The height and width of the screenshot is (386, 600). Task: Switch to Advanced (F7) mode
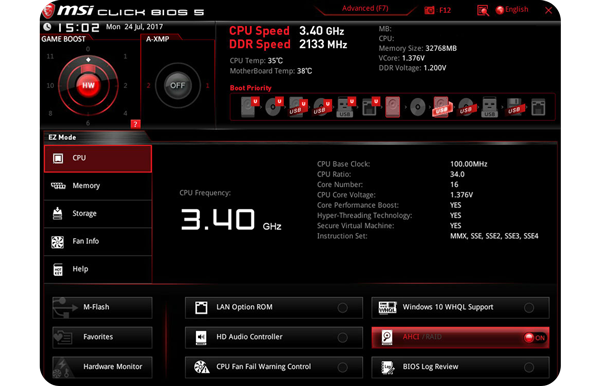coord(365,8)
